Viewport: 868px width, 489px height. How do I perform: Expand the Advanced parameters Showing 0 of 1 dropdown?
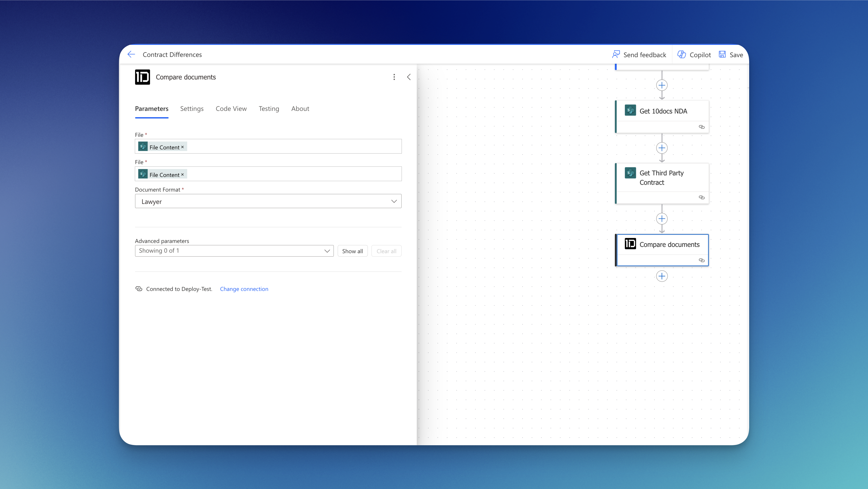pyautogui.click(x=326, y=251)
